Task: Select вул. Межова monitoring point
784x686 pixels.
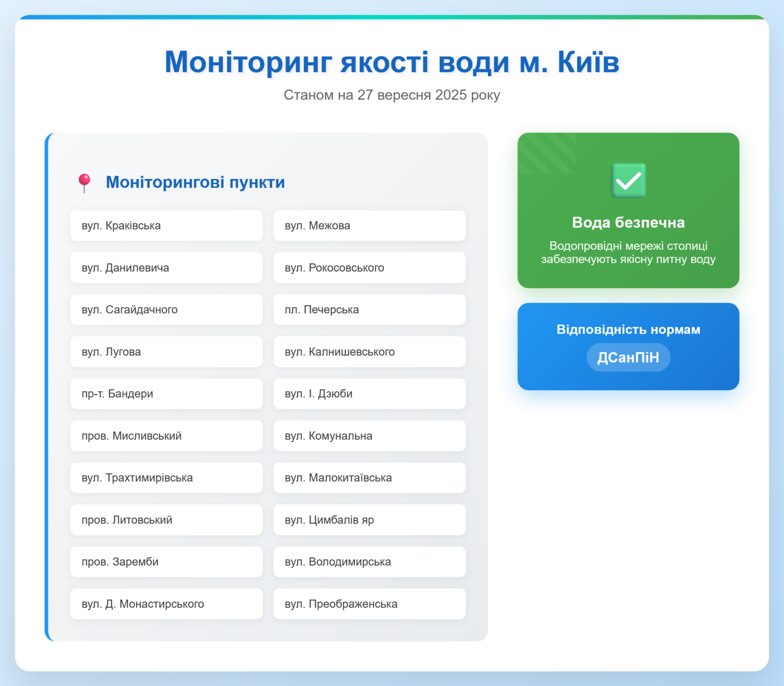Action: click(369, 226)
